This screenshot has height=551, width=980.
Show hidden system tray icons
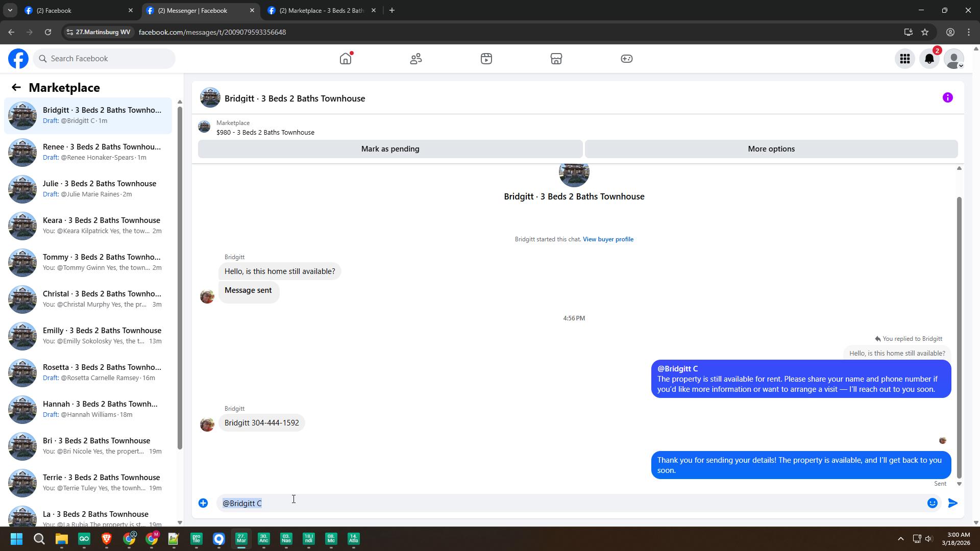pyautogui.click(x=901, y=539)
